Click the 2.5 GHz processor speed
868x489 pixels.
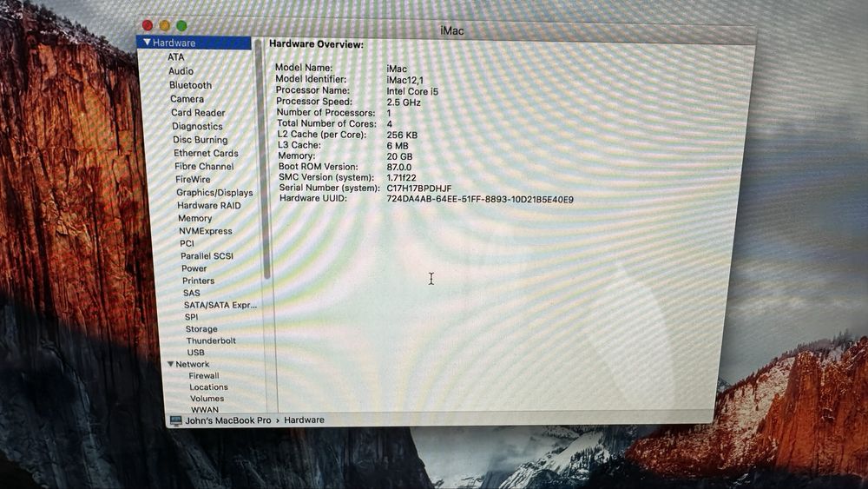(x=404, y=102)
